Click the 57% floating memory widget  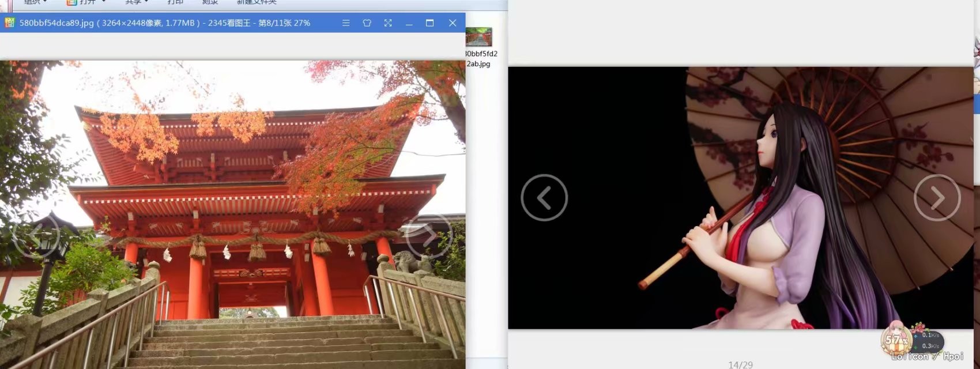pyautogui.click(x=895, y=340)
